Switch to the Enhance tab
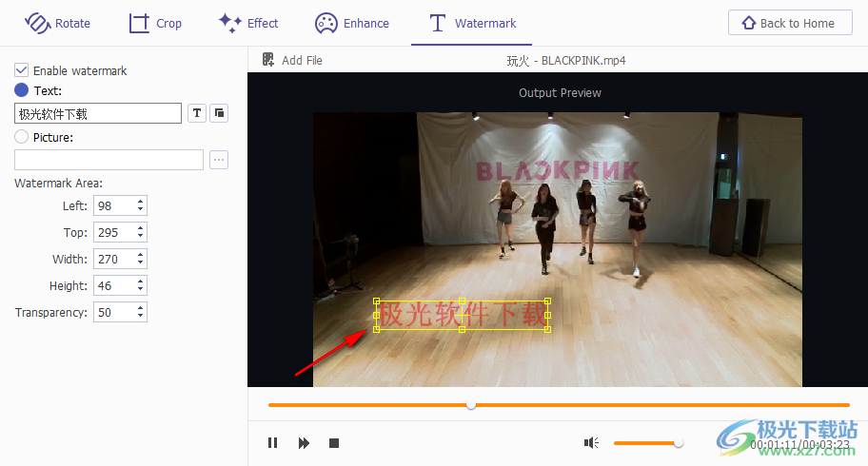 (352, 23)
